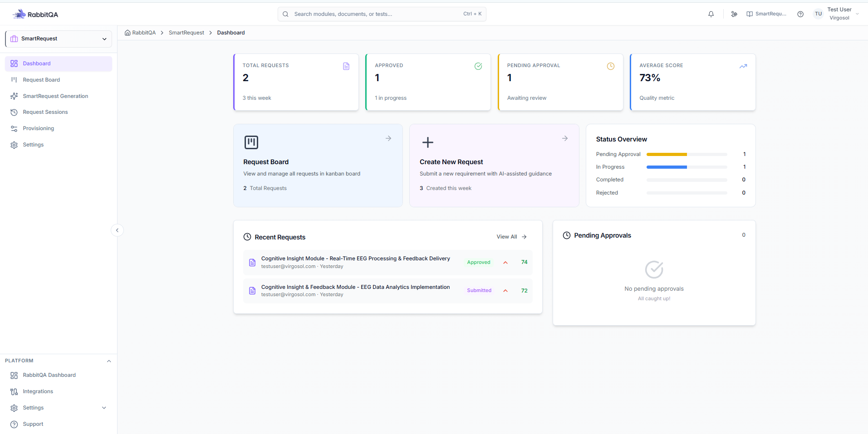Click the Pending Approval clock icon
This screenshot has width=868, height=434.
click(x=611, y=66)
